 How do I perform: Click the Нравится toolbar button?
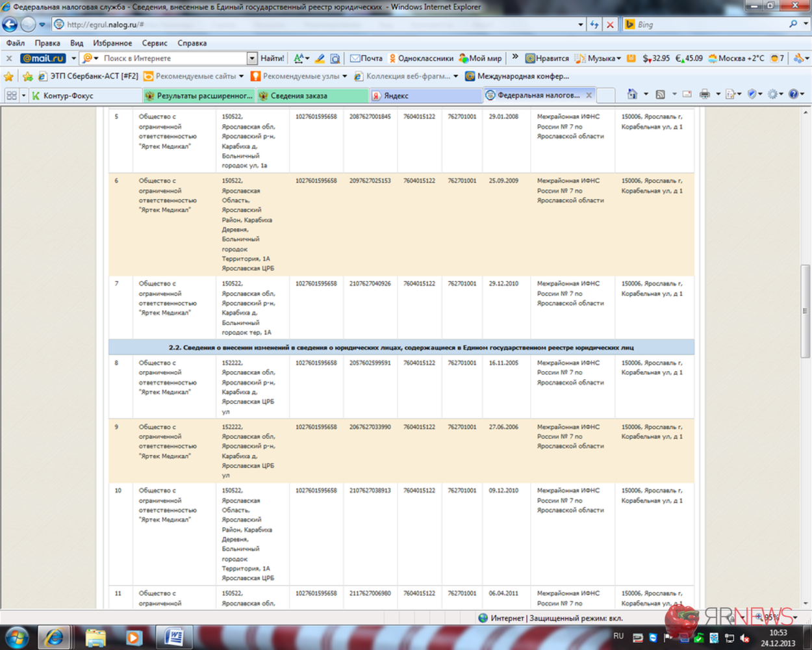pos(547,58)
